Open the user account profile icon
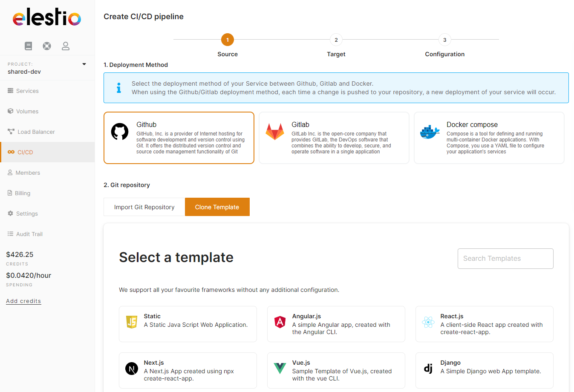This screenshot has width=574, height=392. click(66, 46)
